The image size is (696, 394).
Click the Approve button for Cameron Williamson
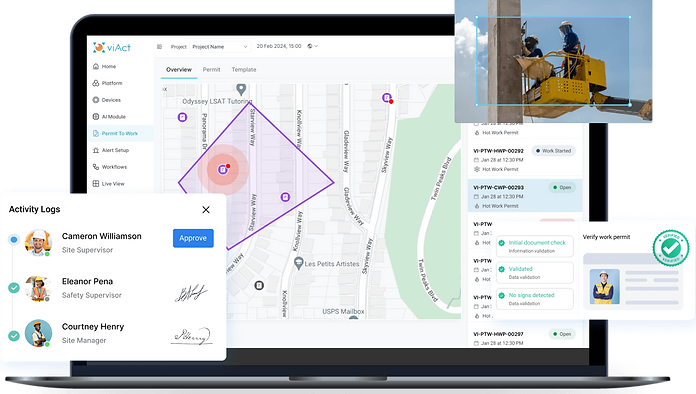(193, 238)
